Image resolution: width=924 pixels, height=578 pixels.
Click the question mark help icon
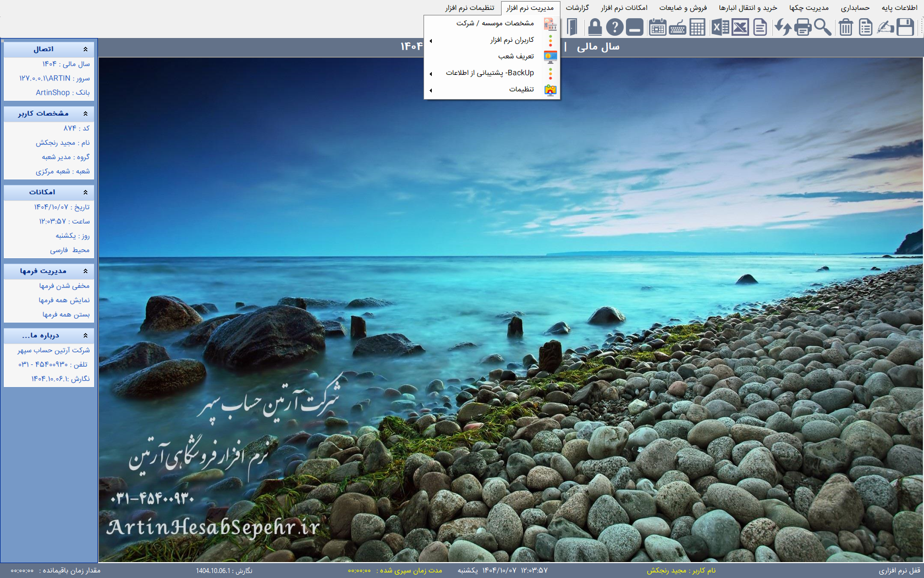[x=614, y=27]
